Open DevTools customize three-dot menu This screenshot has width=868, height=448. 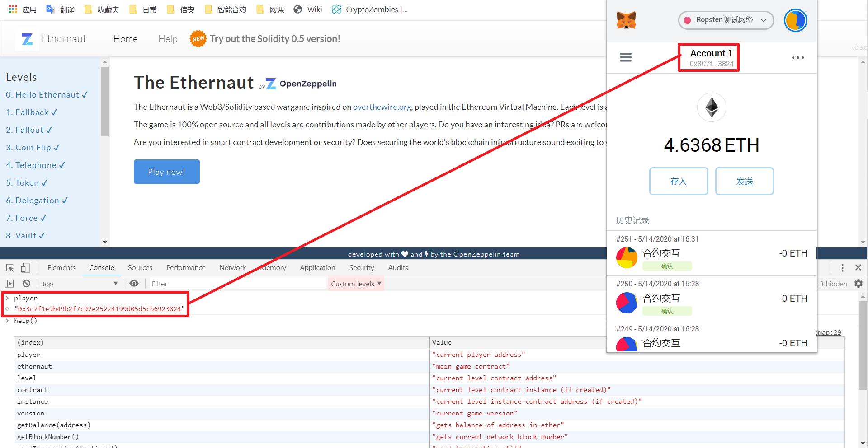click(x=842, y=268)
